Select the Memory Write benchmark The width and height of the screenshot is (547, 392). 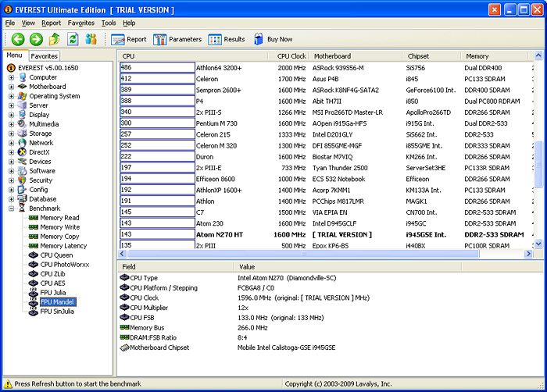(60, 227)
